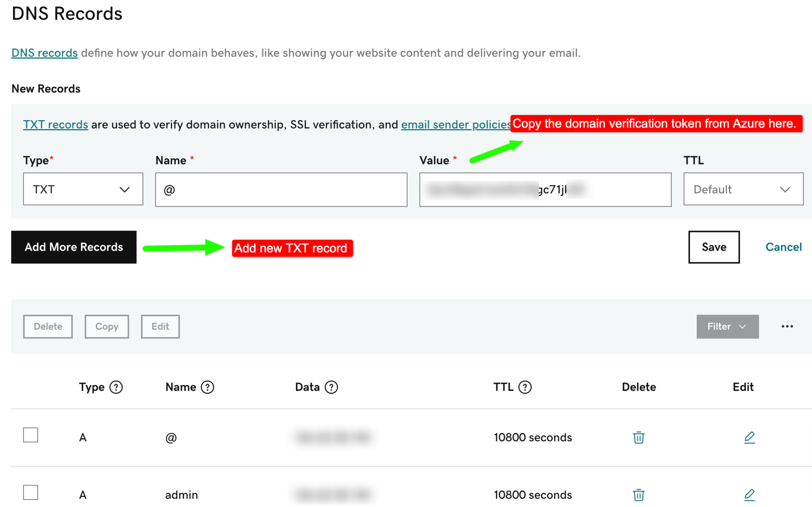812x507 pixels.
Task: Save the new TXT record
Action: pyautogui.click(x=714, y=247)
